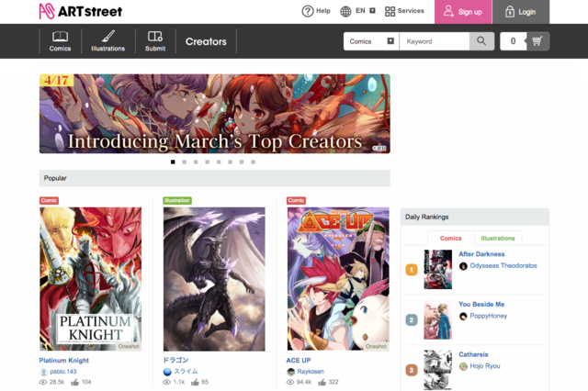Expand the Comics search category dropdown
Image resolution: width=588 pixels, height=391 pixels.
coord(371,41)
